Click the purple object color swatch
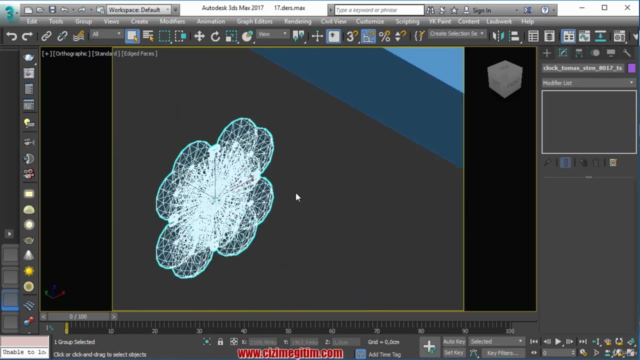 click(631, 68)
